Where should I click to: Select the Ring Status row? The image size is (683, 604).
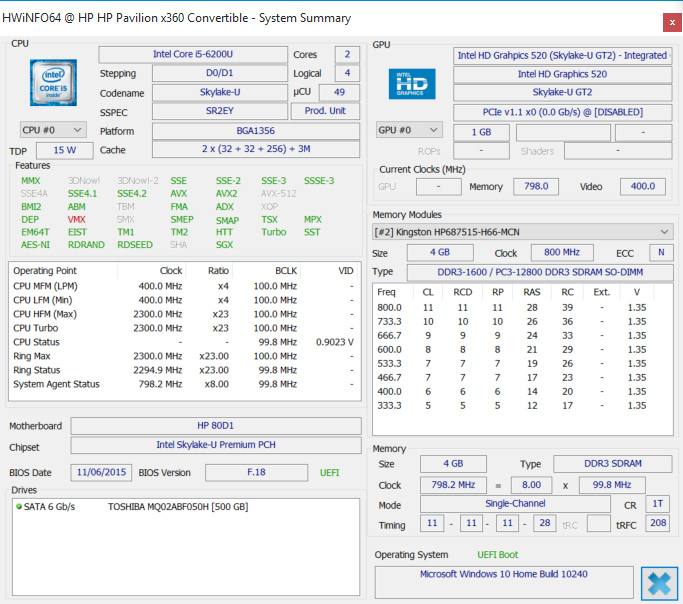(185, 370)
